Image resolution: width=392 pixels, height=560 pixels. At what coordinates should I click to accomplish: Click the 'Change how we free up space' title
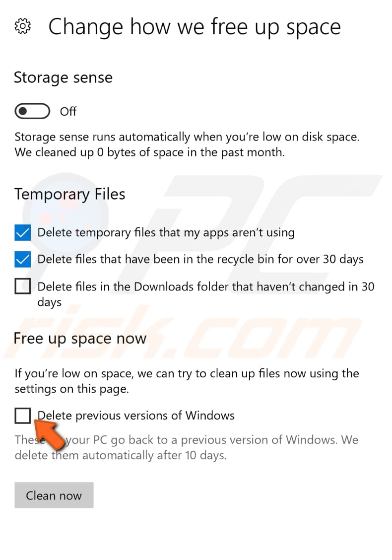point(195,27)
